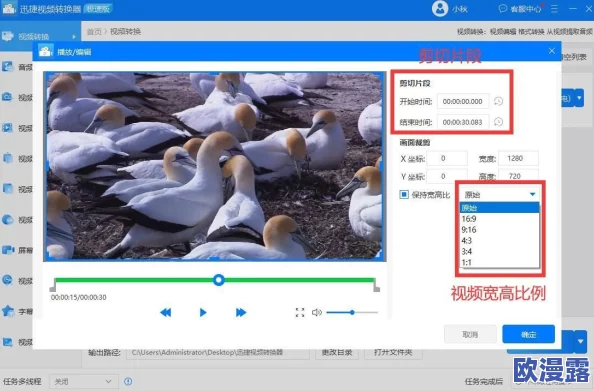Screen dimensions: 594x391
Task: Click the fast-forward playback button
Action: (241, 313)
